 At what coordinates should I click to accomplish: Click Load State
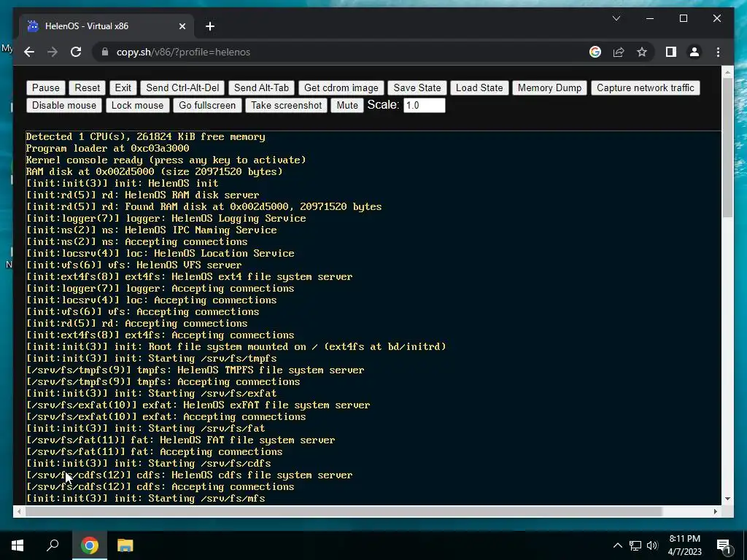coord(479,87)
